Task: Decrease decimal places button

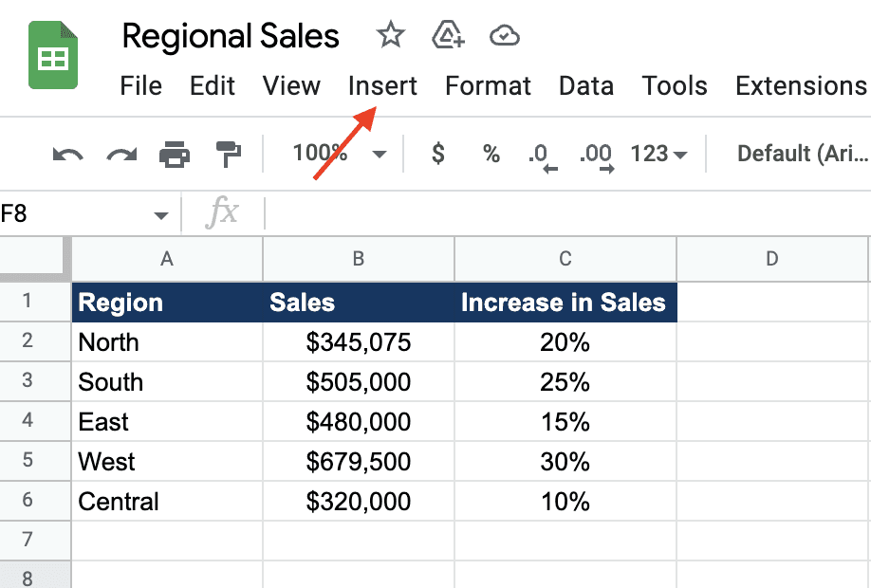Action: (542, 157)
